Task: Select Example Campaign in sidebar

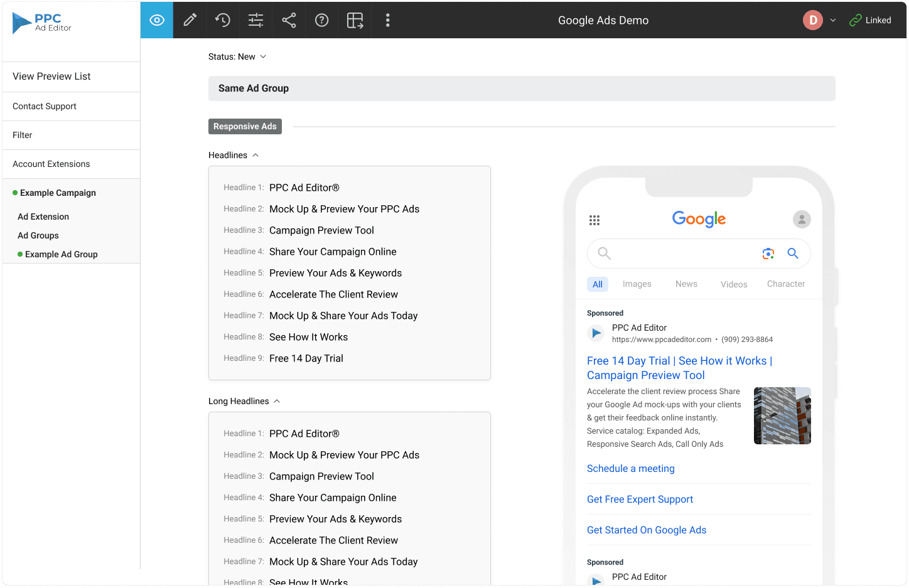Action: click(x=58, y=193)
